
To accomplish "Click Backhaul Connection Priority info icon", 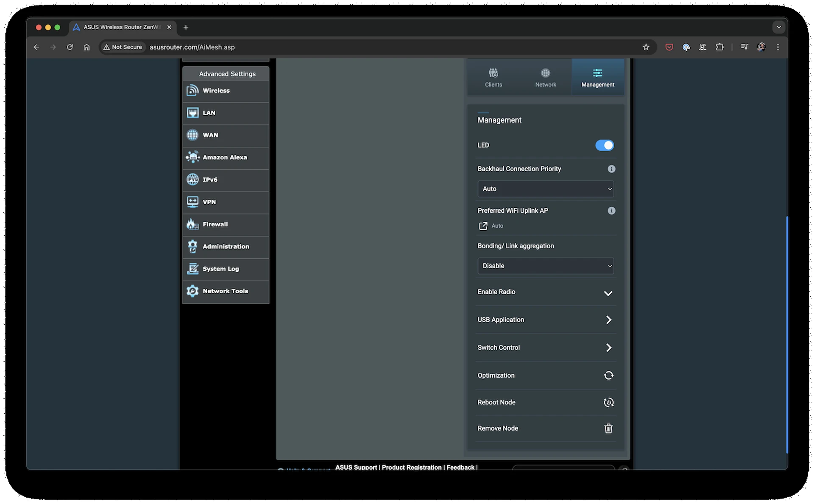I will tap(611, 169).
